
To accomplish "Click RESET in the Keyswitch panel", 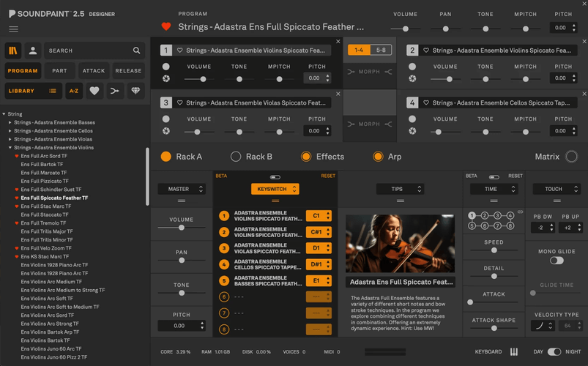I will coord(328,176).
